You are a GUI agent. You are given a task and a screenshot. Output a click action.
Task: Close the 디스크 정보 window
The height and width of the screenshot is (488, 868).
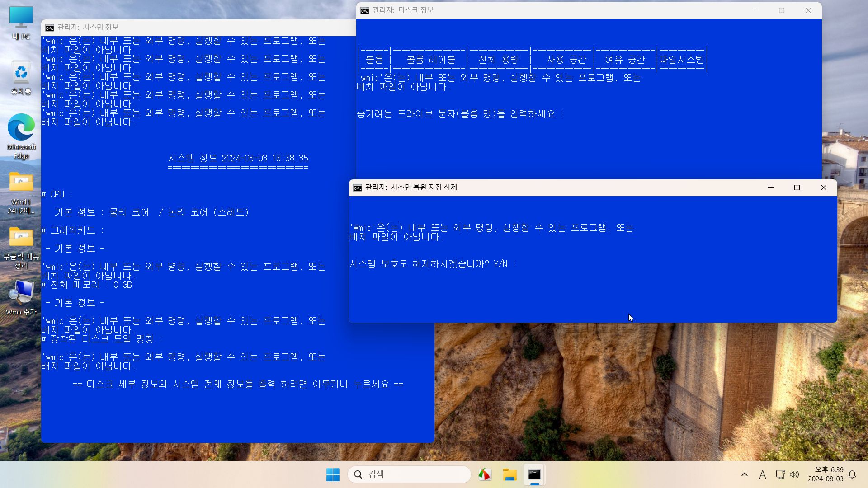pos(808,10)
